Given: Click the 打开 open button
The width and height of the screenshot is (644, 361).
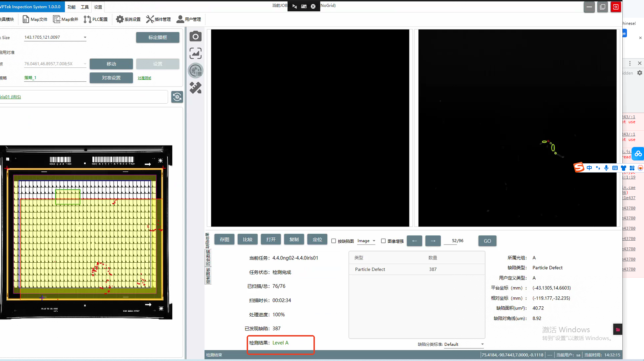Looking at the screenshot, I should [271, 240].
